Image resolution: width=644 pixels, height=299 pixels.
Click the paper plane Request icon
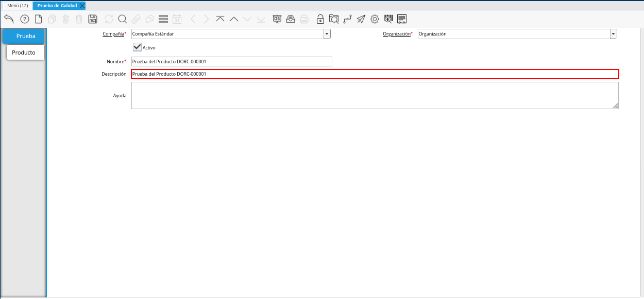pyautogui.click(x=361, y=19)
